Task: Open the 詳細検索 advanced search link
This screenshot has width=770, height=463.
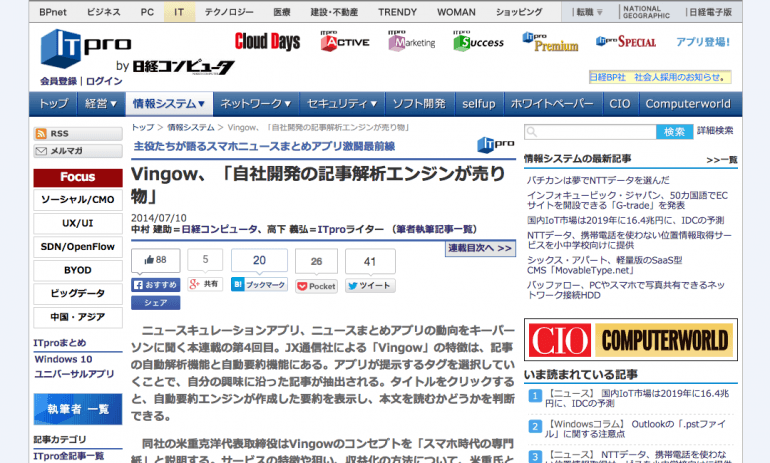Action: pos(715,131)
